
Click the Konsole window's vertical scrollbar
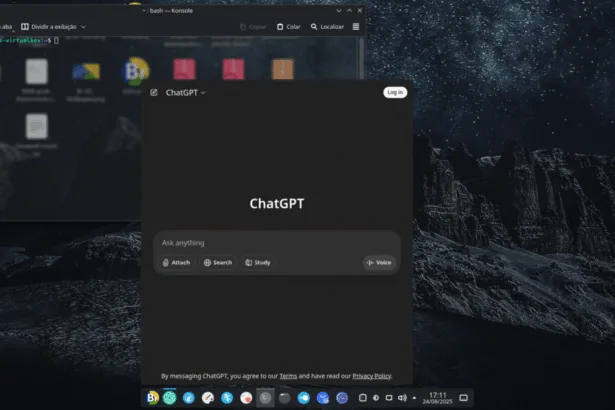point(361,57)
